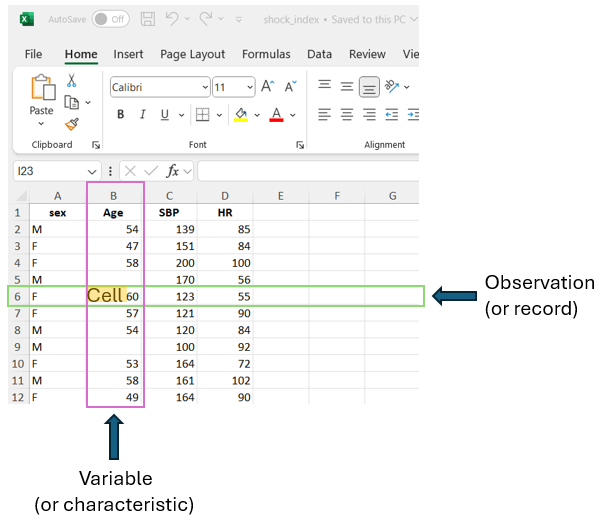The width and height of the screenshot is (602, 522).
Task: Click the Undo arrow icon
Action: [172, 19]
